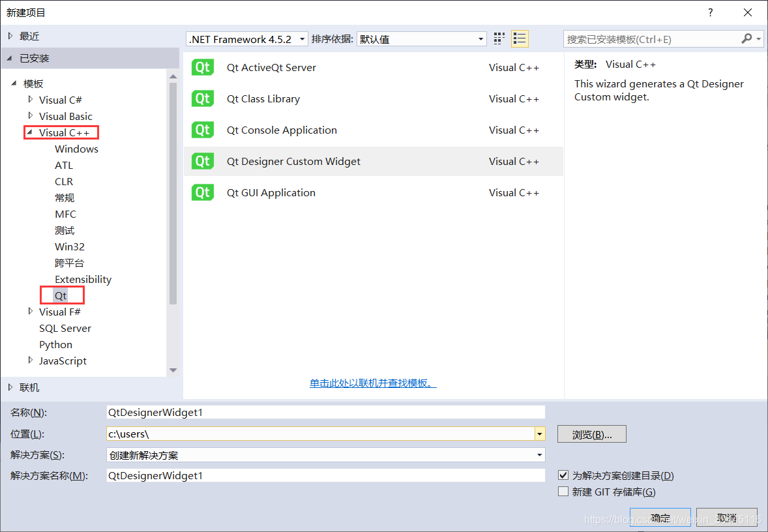Enable the new GIT repository checkbox
This screenshot has height=532, width=768.
point(563,492)
